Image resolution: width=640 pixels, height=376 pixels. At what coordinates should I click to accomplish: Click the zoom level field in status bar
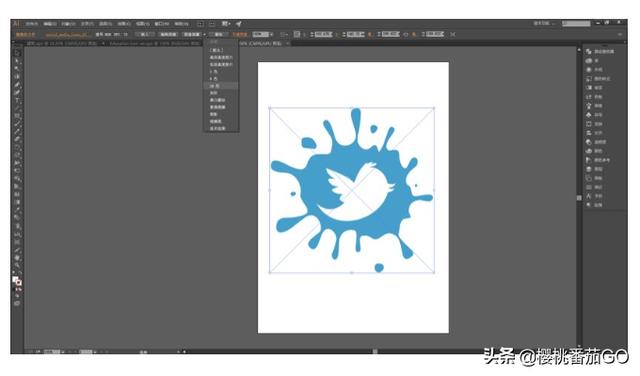(52, 352)
